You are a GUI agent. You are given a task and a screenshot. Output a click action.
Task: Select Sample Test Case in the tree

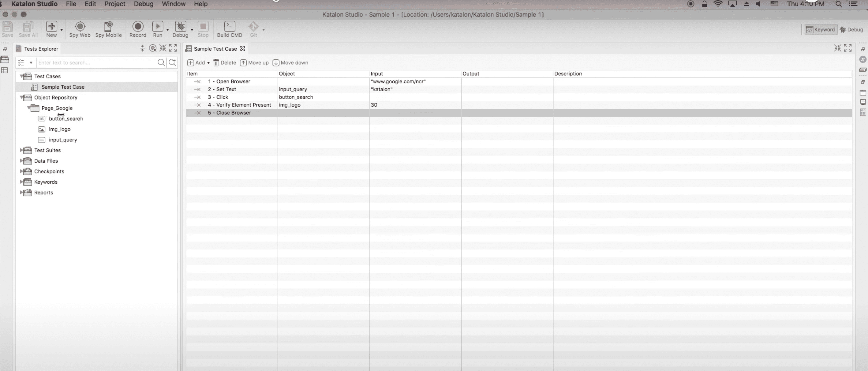63,87
